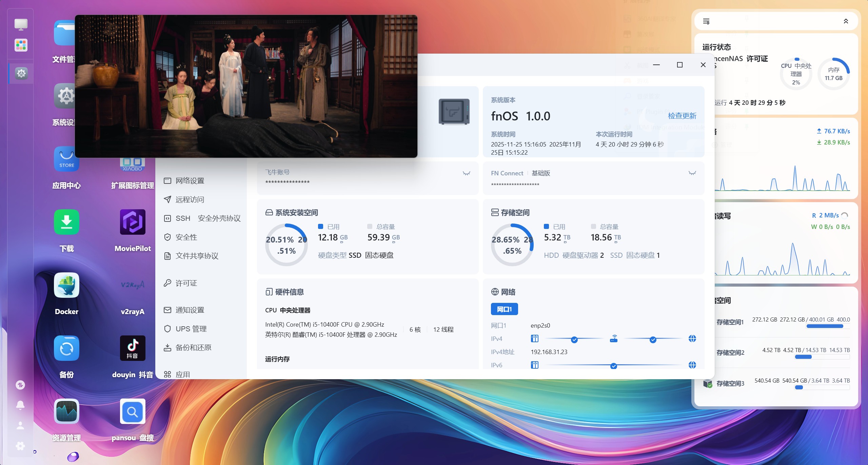Open the douyin 抖音 app
Screen dimensions: 868x465
[x=133, y=348]
